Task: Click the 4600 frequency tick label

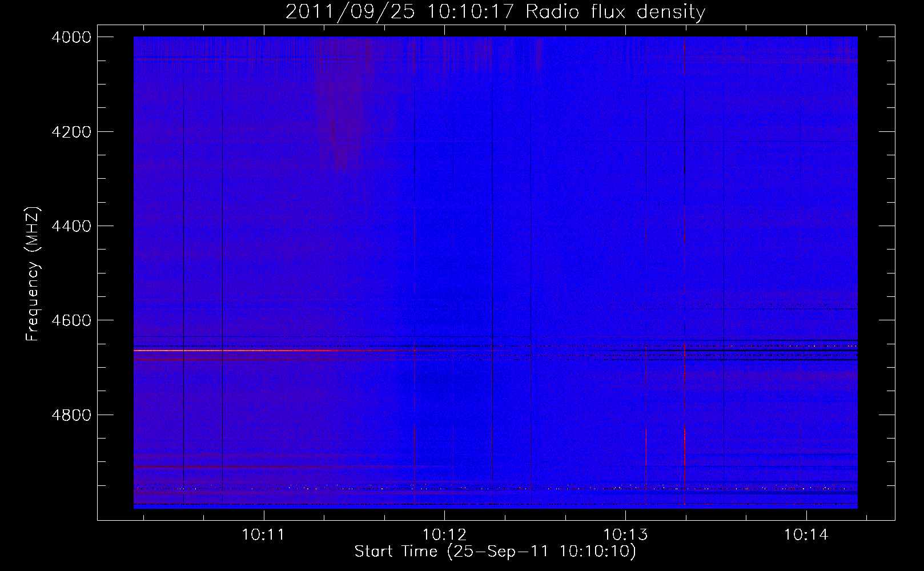Action: [x=71, y=320]
